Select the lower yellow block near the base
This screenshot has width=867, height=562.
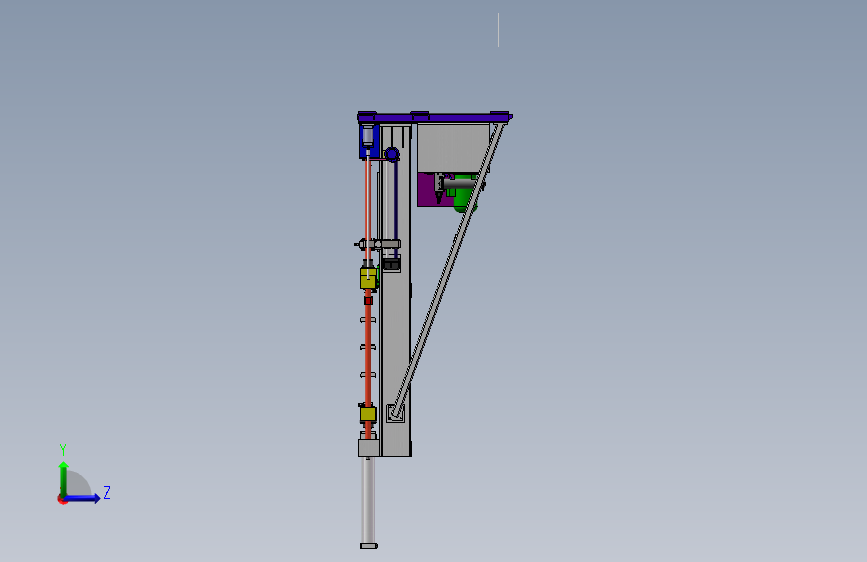[x=368, y=414]
